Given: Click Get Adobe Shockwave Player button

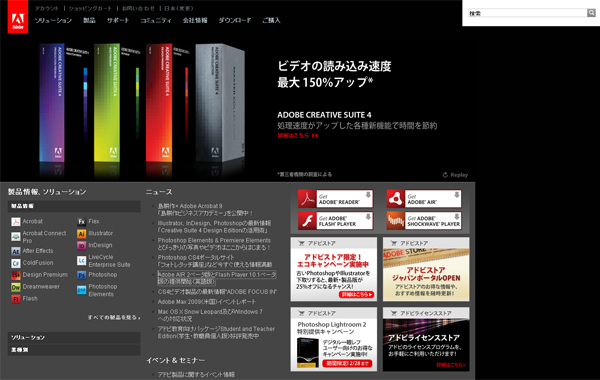Looking at the screenshot, I should click(x=424, y=221).
